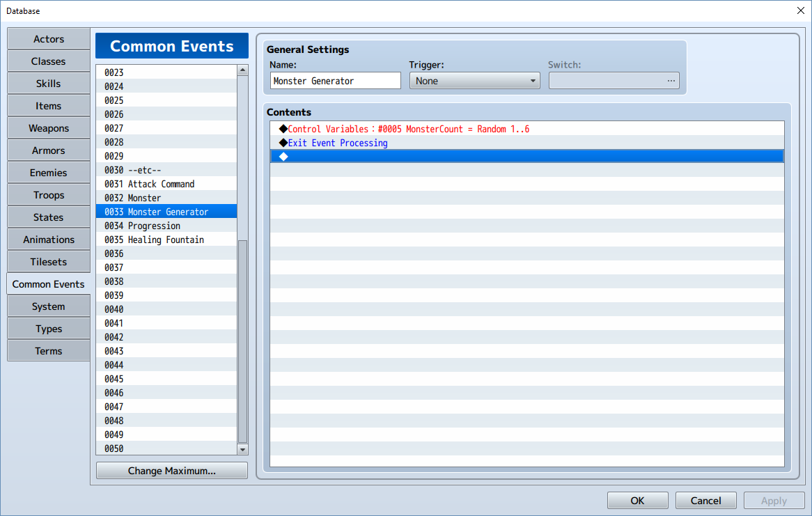The width and height of the screenshot is (812, 516).
Task: Click the Switch ellipsis field
Action: click(614, 81)
